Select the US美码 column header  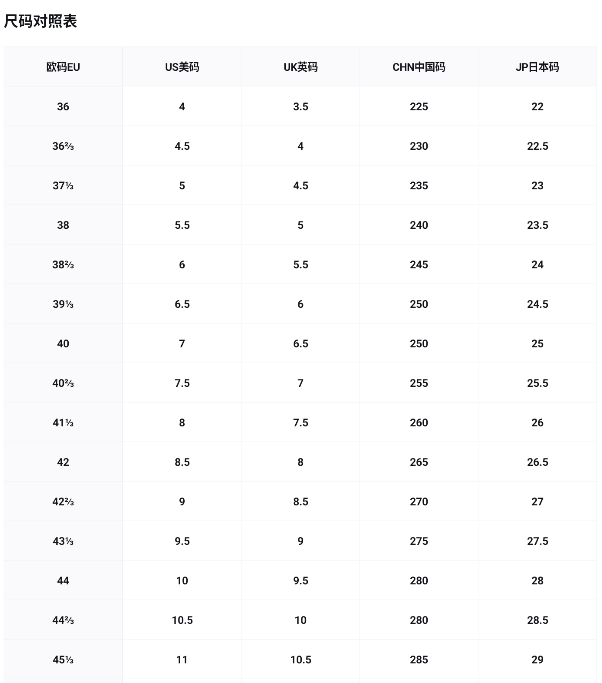182,67
